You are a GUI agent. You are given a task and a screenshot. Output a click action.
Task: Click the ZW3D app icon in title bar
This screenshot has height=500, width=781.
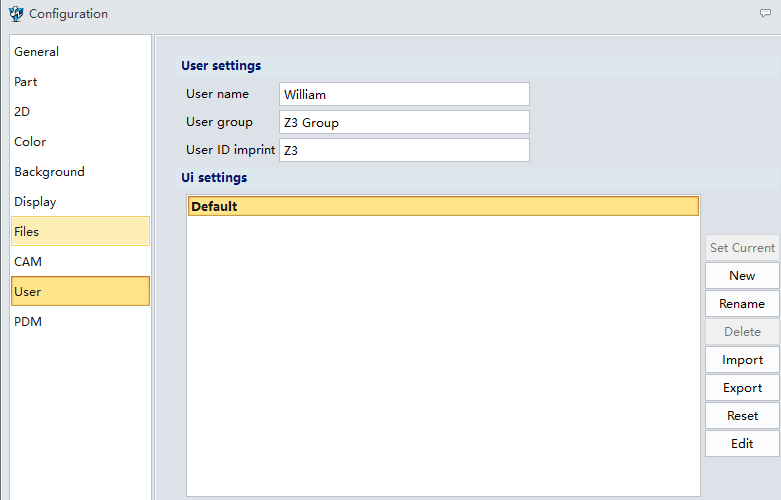pos(16,13)
